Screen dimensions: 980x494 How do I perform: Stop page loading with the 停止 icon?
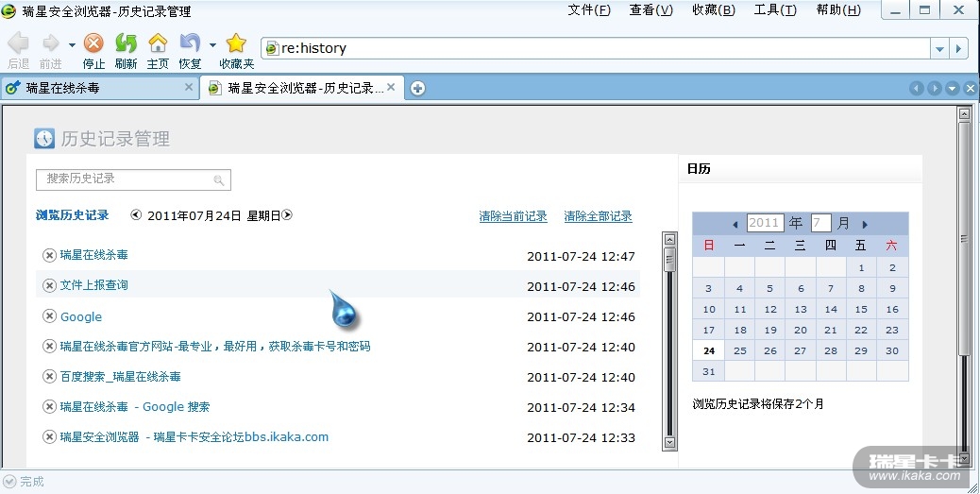pos(93,43)
